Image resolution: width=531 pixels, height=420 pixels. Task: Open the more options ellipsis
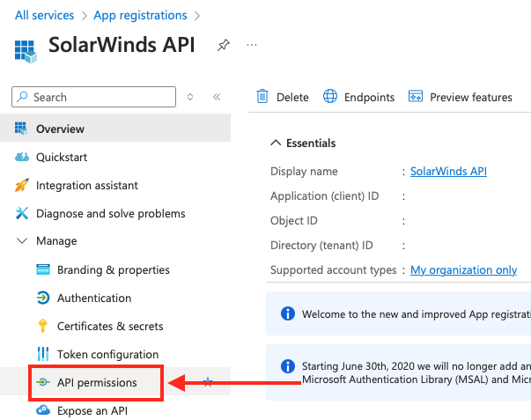252,45
